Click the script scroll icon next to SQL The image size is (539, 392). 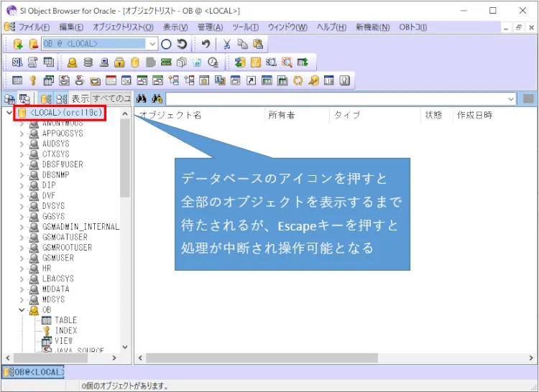pyautogui.click(x=32, y=62)
